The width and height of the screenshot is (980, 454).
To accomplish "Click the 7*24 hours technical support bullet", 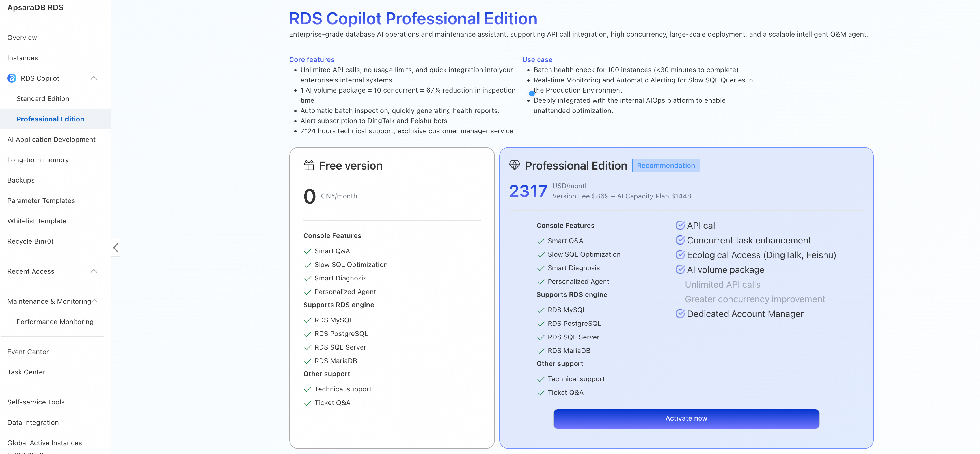I will 407,131.
